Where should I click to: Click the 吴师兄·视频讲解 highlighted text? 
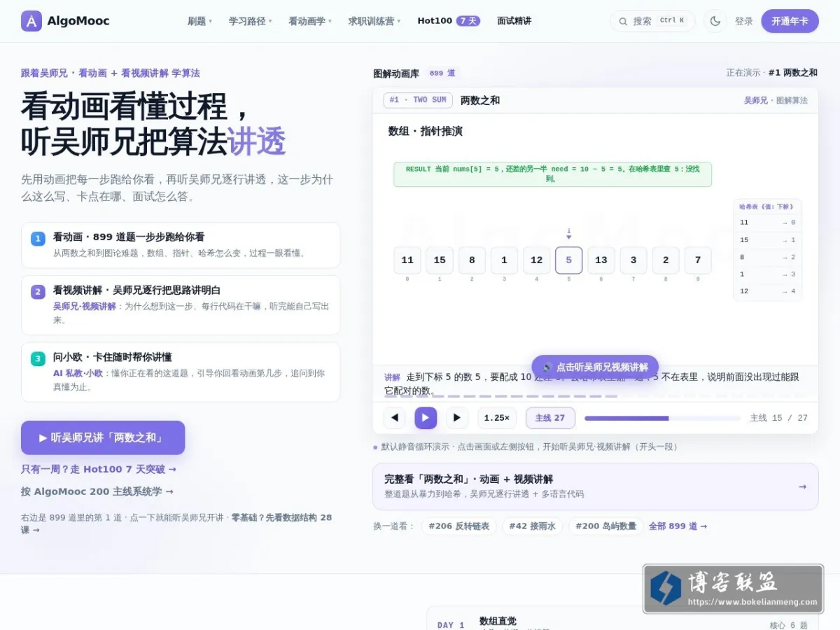pos(85,306)
